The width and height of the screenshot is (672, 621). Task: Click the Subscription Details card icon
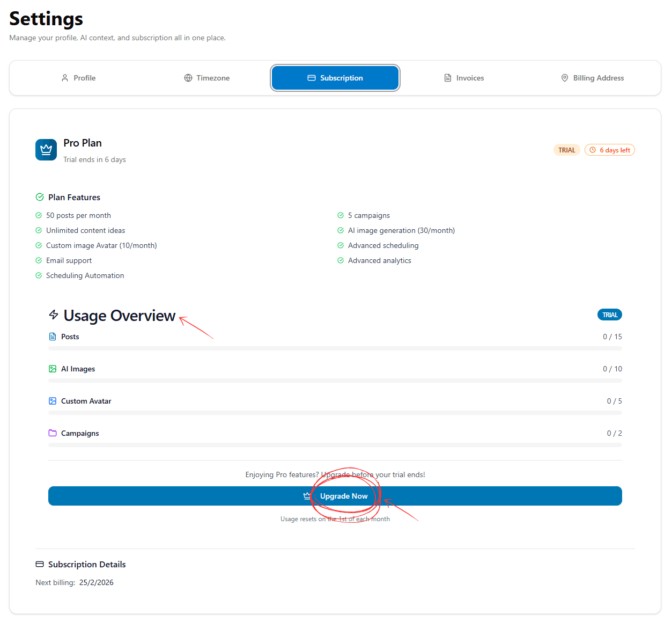click(40, 564)
